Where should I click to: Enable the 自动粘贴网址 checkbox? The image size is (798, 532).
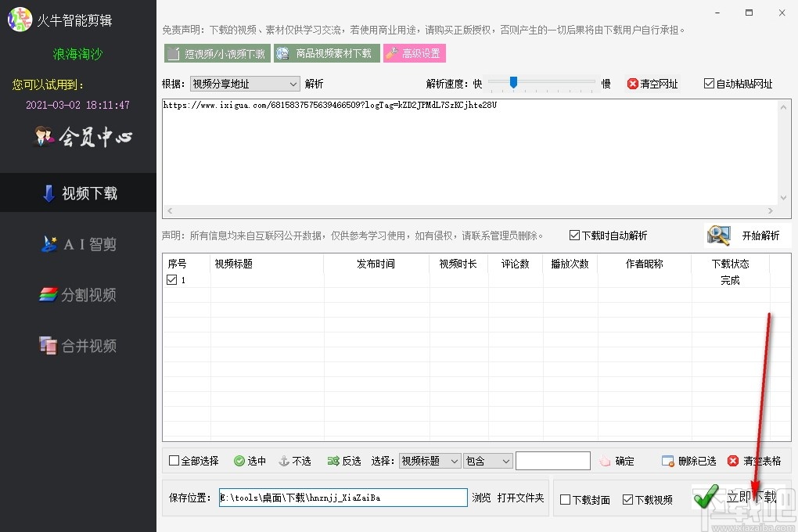coord(709,83)
